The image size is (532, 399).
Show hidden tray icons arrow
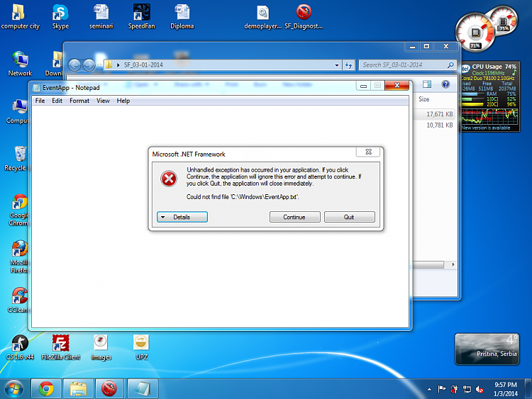[x=430, y=390]
